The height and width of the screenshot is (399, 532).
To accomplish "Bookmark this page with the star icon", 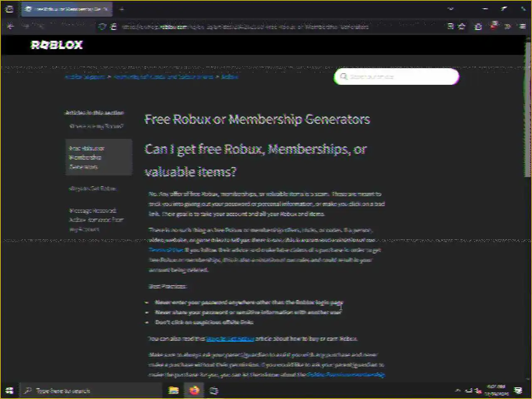I will pyautogui.click(x=461, y=27).
